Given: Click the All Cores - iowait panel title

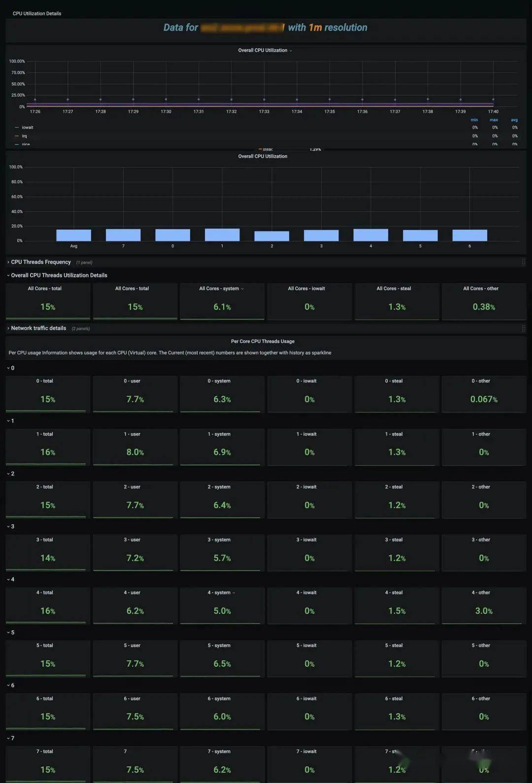Looking at the screenshot, I should 306,289.
